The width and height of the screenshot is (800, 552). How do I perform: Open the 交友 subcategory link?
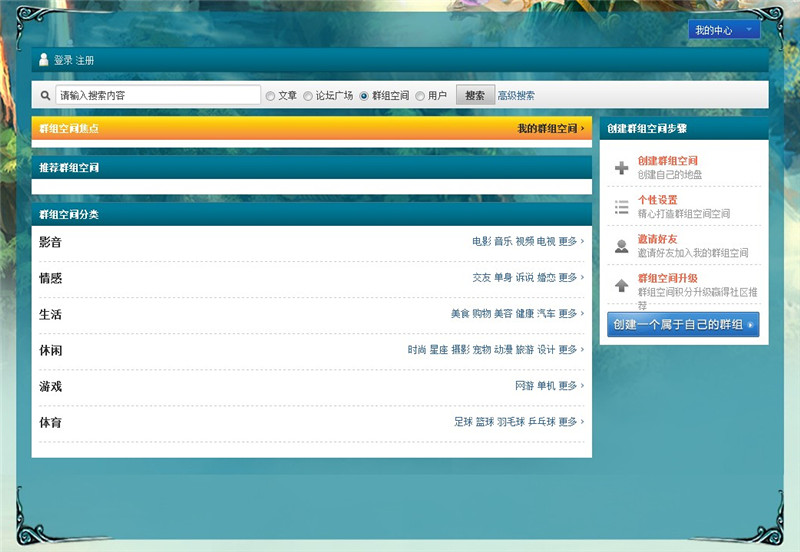tap(482, 278)
